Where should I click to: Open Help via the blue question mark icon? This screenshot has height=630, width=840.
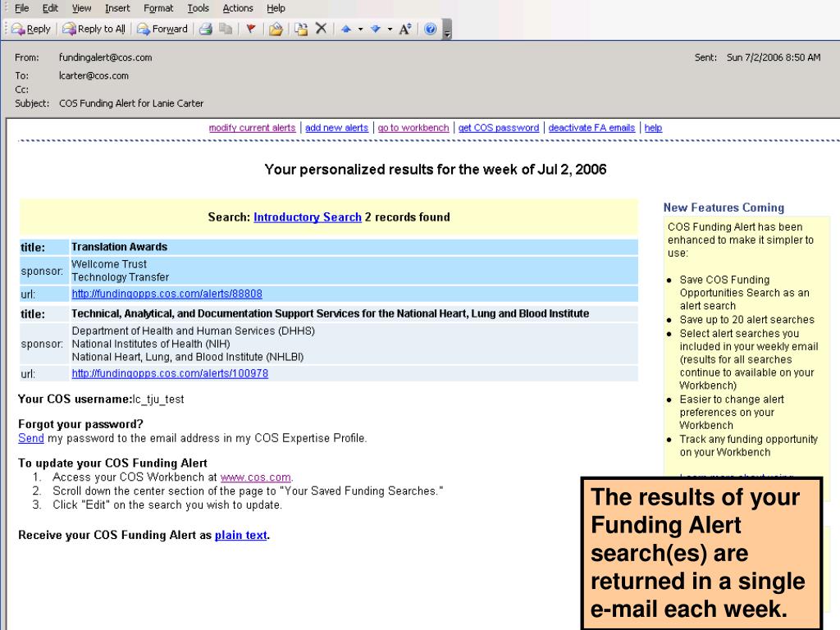pos(430,29)
